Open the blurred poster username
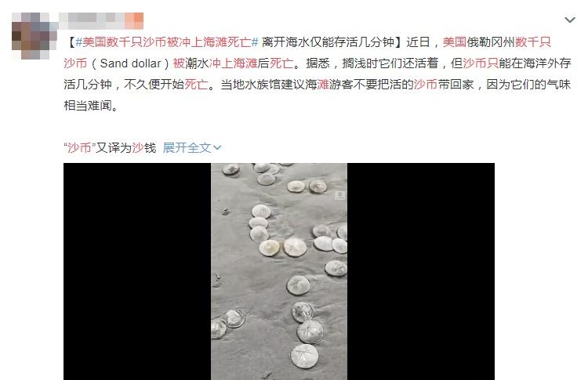 101,21
